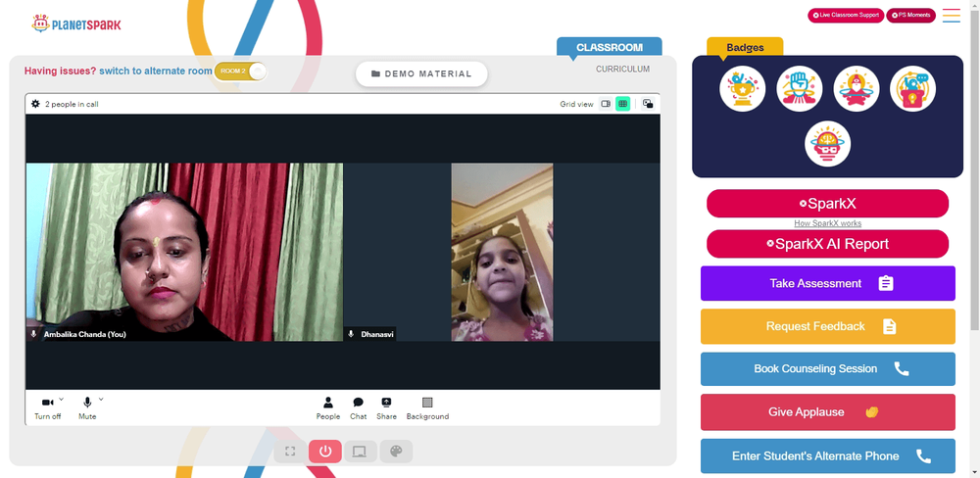
Task: Click the mic icon beside Ambalika Chanda's name
Action: point(33,334)
